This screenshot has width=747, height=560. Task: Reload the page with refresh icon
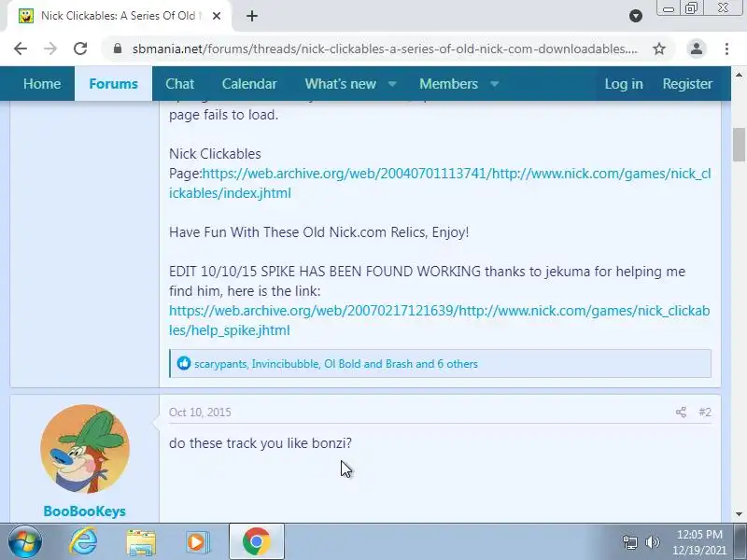pyautogui.click(x=80, y=49)
